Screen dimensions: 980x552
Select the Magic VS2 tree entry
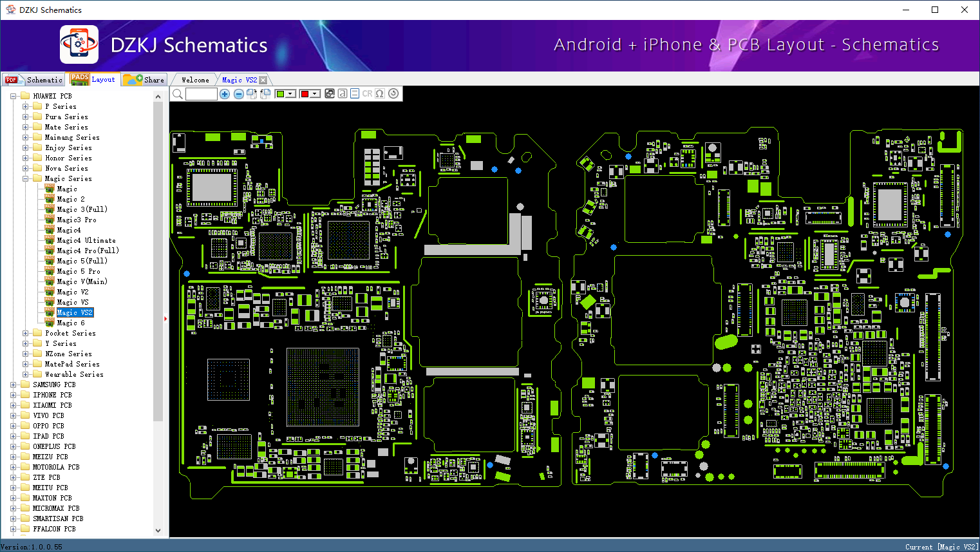coord(75,312)
